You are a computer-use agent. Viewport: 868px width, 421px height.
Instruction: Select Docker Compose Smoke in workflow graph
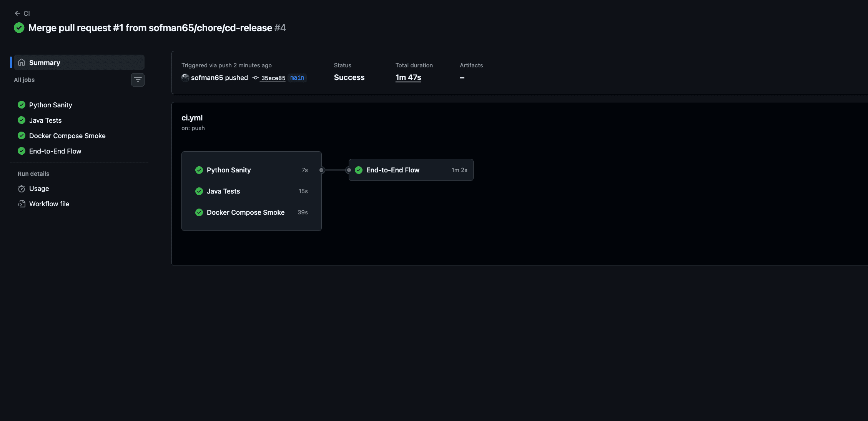[x=246, y=212]
